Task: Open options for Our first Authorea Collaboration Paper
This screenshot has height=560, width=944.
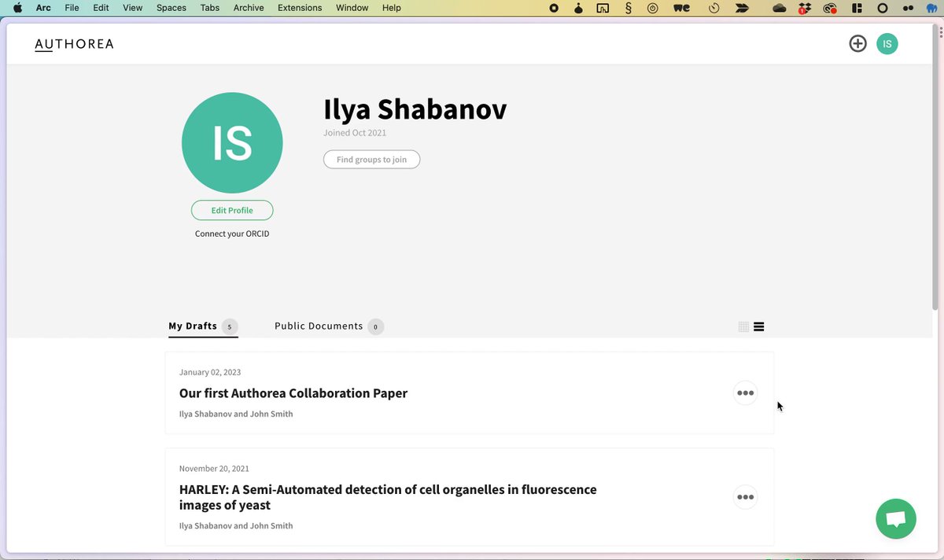Action: click(x=745, y=392)
